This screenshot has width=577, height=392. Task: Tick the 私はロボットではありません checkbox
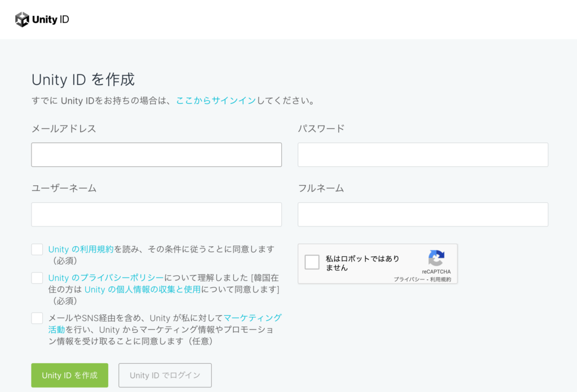[312, 262]
